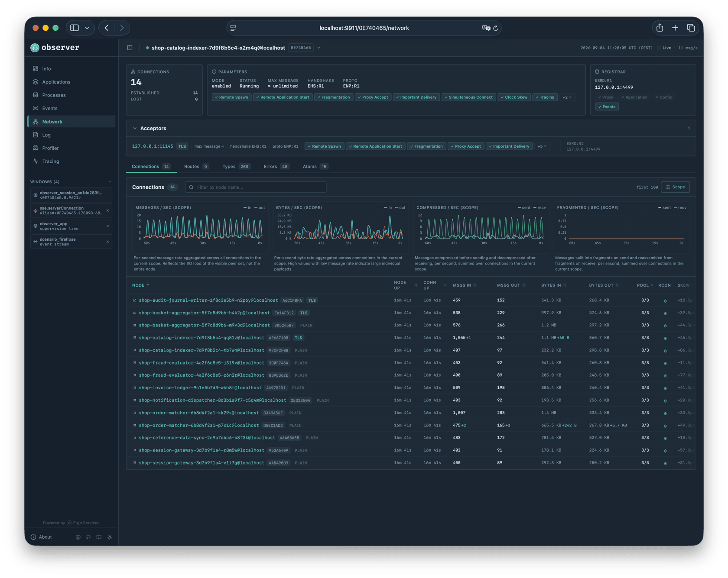The image size is (728, 578).
Task: Click the Scope button
Action: (x=676, y=187)
